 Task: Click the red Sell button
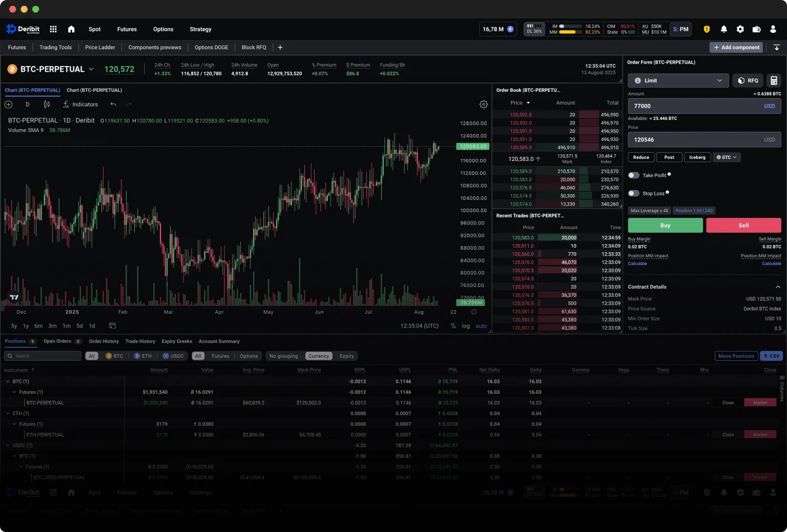743,226
